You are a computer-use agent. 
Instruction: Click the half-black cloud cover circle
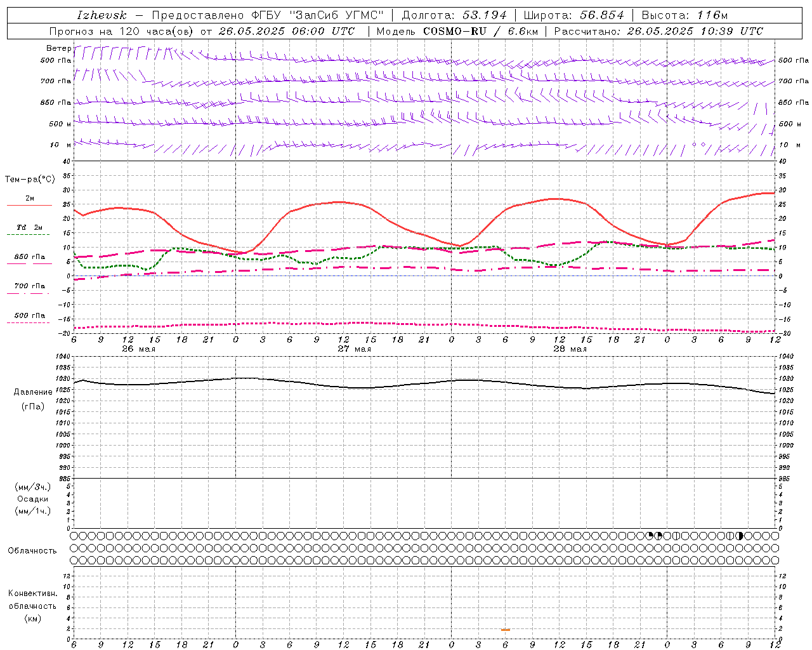pos(739,536)
